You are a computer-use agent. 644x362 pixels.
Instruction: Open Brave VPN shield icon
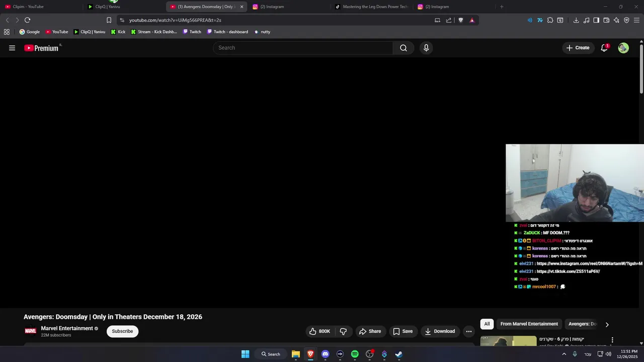pyautogui.click(x=626, y=20)
